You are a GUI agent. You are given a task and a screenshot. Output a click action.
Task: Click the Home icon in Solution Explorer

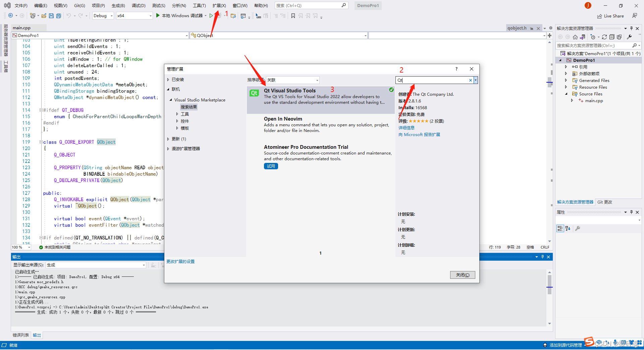click(x=575, y=37)
